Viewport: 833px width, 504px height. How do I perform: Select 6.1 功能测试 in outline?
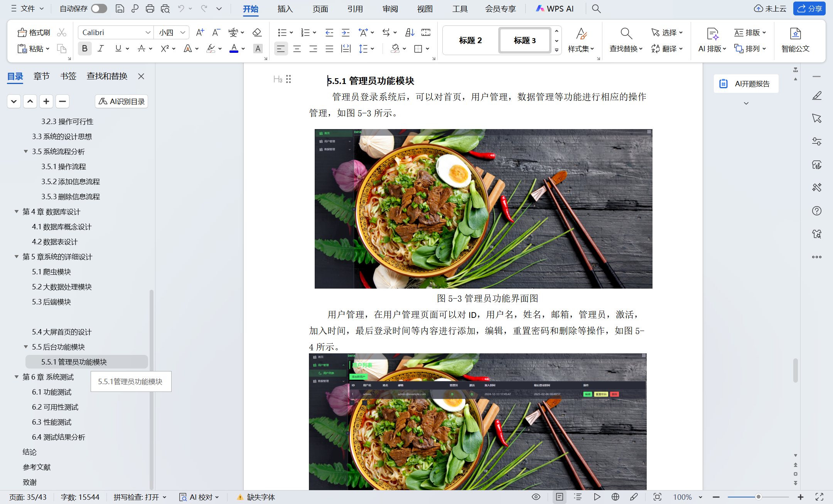tap(52, 392)
